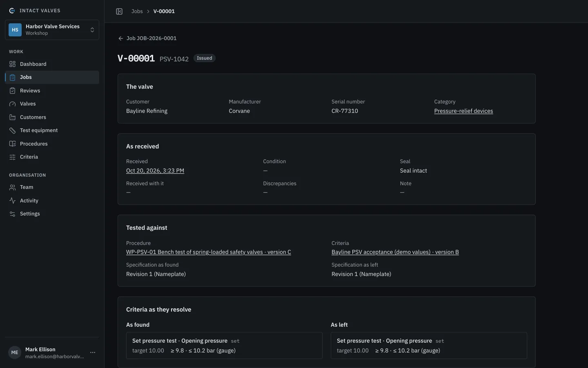Open the Valves section
The height and width of the screenshot is (368, 588).
point(52,104)
